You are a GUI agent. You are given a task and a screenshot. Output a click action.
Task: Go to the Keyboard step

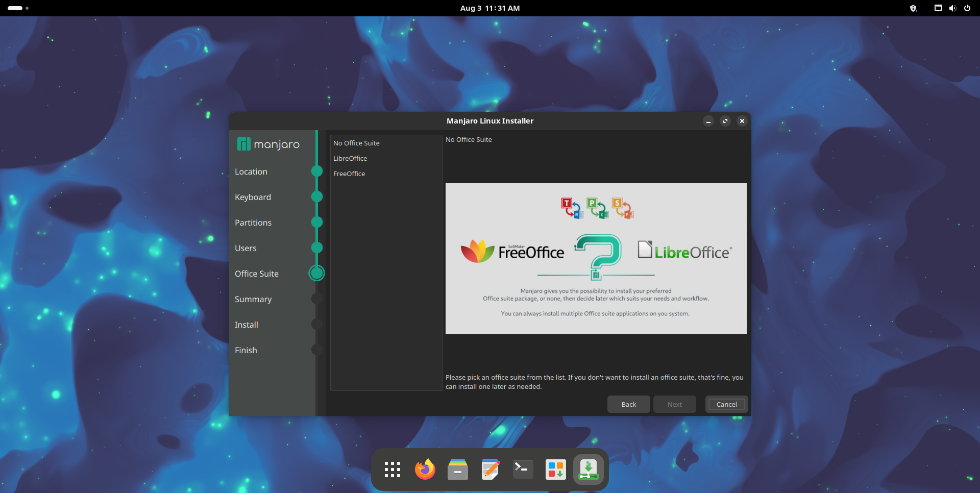[x=253, y=197]
